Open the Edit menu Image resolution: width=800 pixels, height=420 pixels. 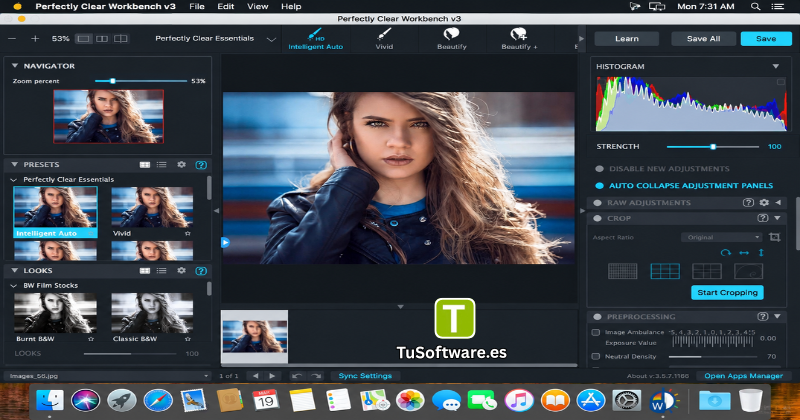pyautogui.click(x=226, y=7)
